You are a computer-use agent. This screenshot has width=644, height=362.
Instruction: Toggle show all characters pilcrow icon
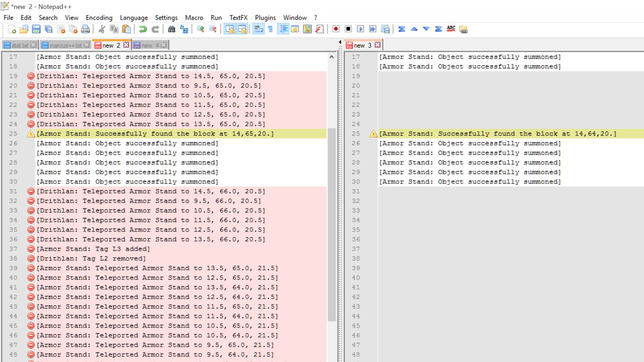point(270,29)
